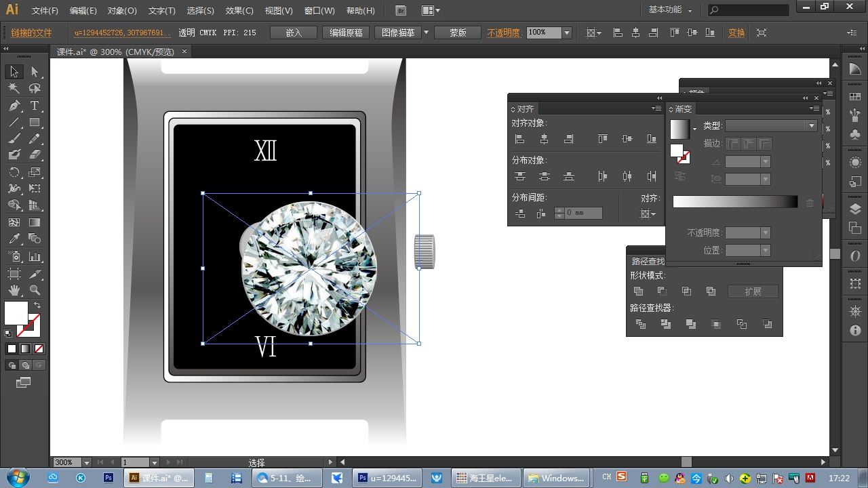Image resolution: width=868 pixels, height=488 pixels.
Task: Open the 不透明度 percentage dropdown in control bar
Action: click(567, 33)
